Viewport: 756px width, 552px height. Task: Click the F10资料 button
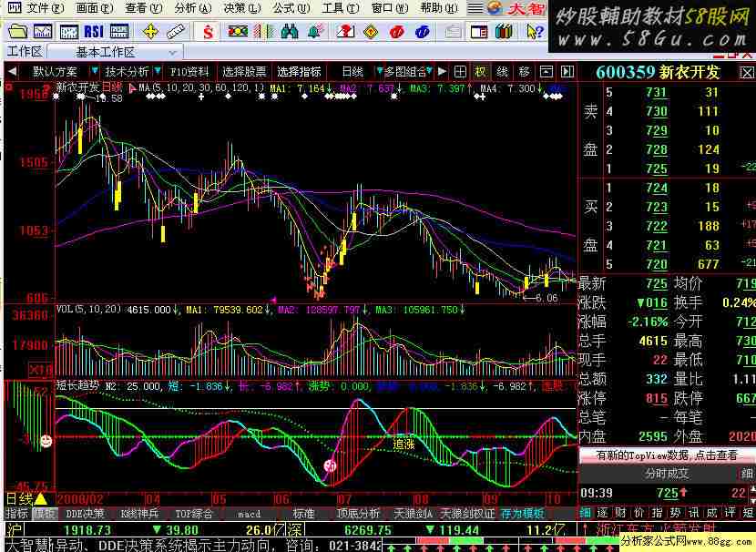tap(189, 72)
